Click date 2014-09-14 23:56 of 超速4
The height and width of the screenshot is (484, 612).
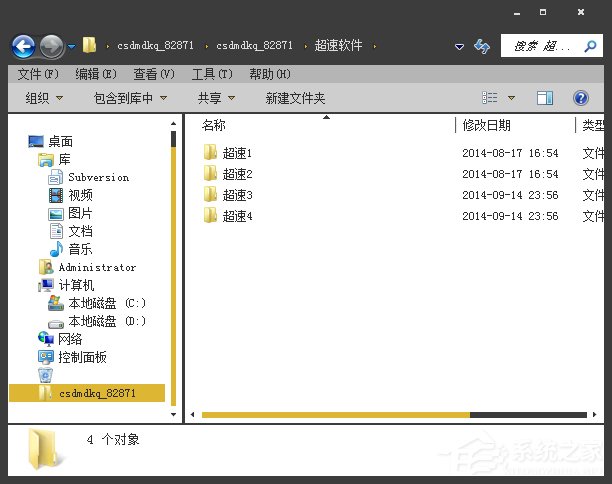point(510,216)
